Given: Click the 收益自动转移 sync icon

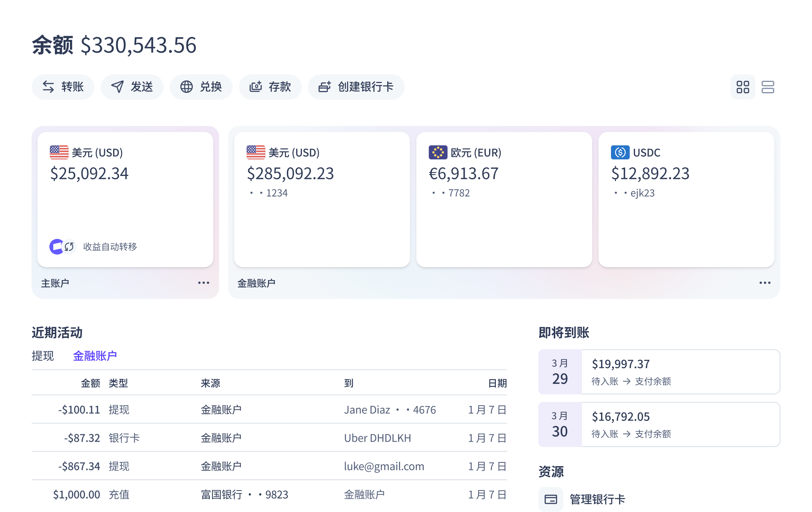Looking at the screenshot, I should 69,247.
